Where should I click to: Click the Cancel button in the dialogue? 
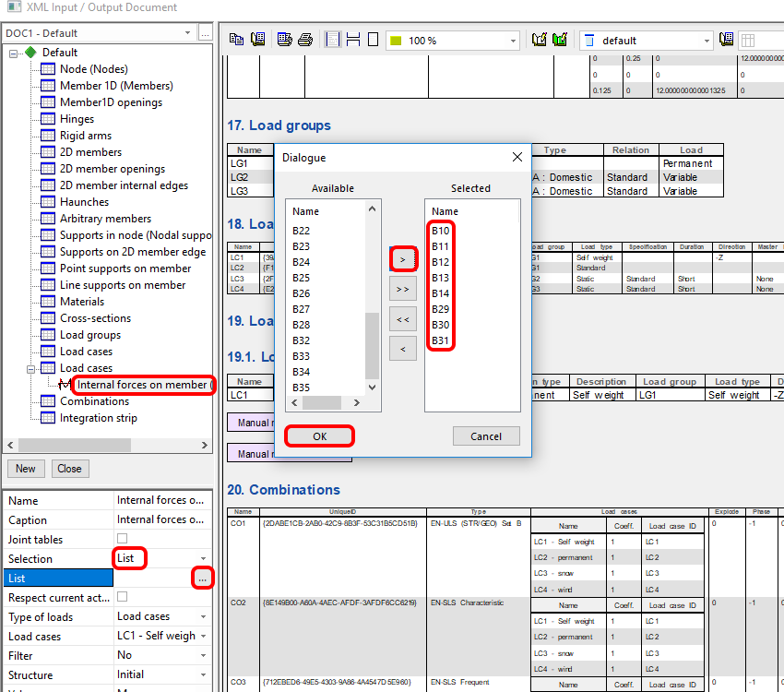tap(486, 436)
